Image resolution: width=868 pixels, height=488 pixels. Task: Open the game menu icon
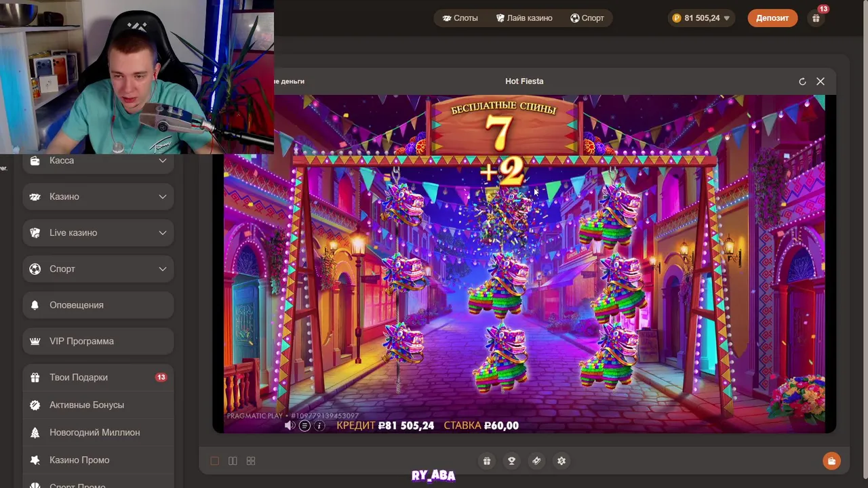pyautogui.click(x=304, y=426)
